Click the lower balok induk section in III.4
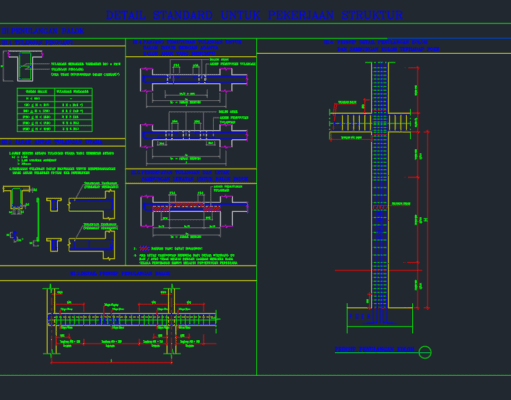Image resolution: width=511 pixels, height=400 pixels. 194,135
